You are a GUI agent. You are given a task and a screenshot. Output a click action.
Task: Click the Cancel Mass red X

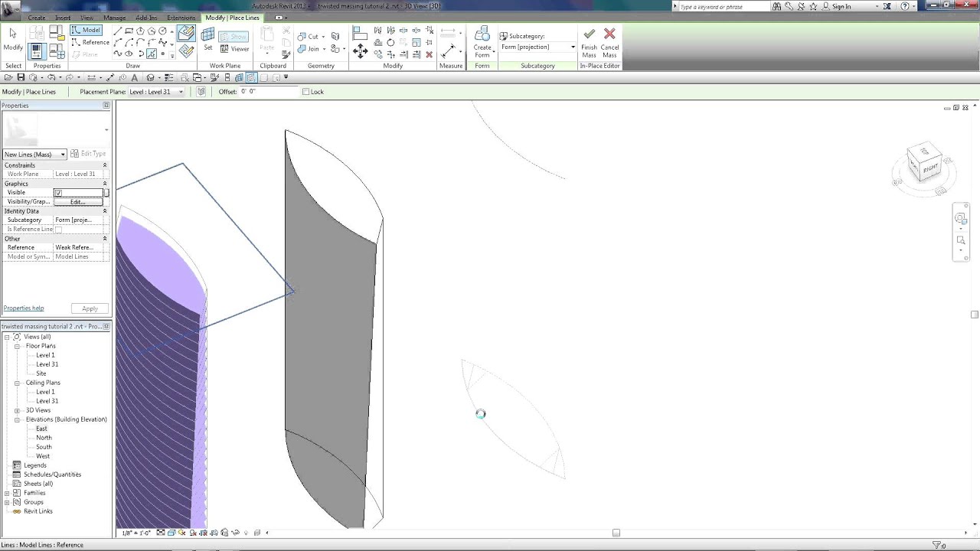(x=609, y=42)
